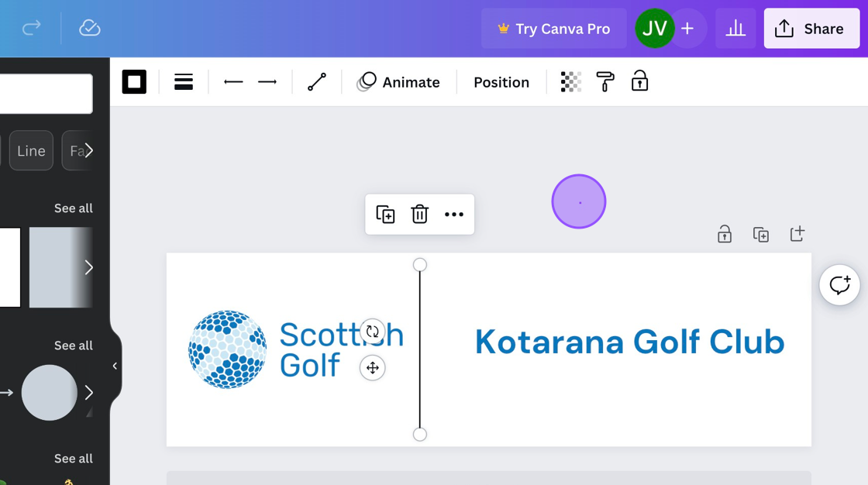Click the topmost See all link
Screen dimensions: 868x485
[x=73, y=208]
